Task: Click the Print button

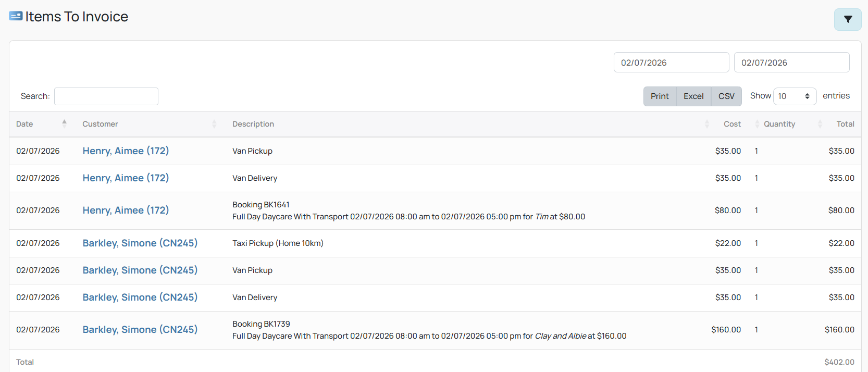Action: (x=660, y=96)
